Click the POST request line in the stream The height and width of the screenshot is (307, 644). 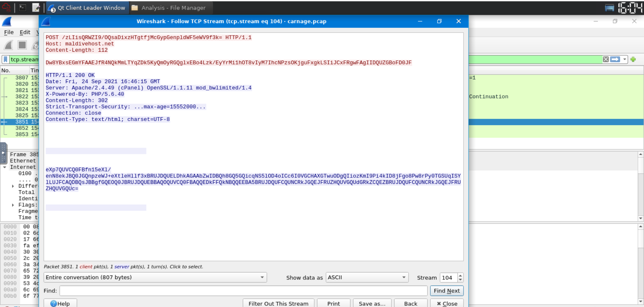pyautogui.click(x=148, y=37)
